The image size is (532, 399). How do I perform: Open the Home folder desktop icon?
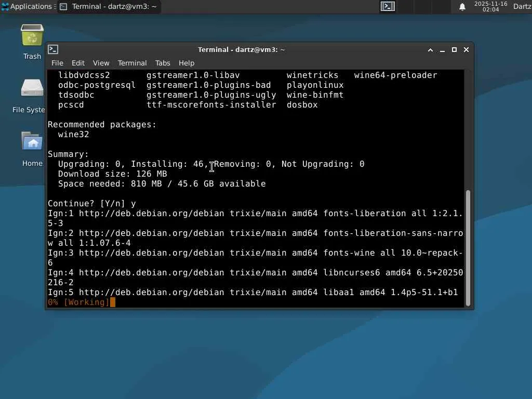click(x=32, y=141)
